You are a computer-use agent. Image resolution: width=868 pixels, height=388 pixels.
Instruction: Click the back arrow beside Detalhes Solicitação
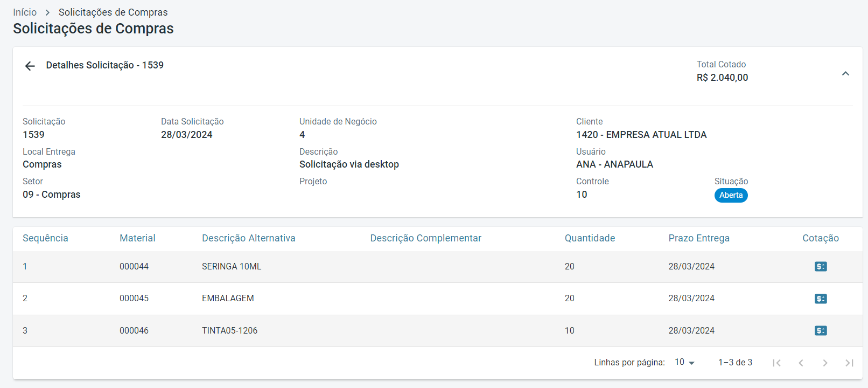tap(30, 66)
